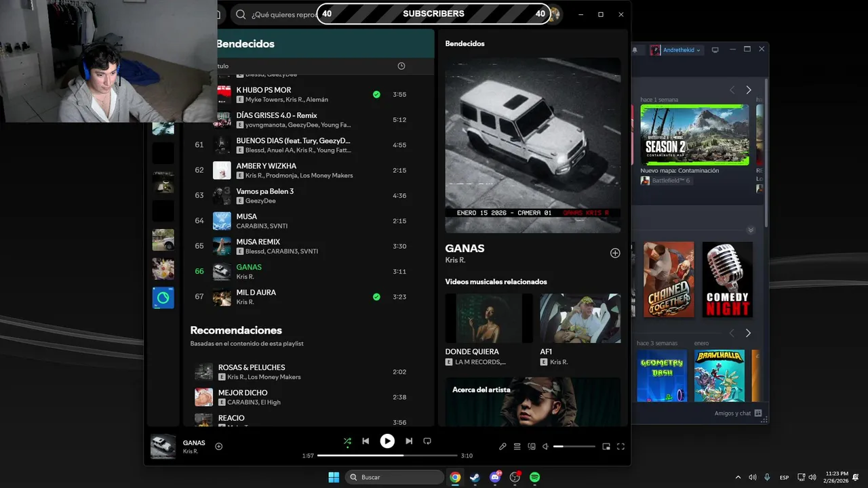The image size is (868, 488).
Task: Open GANAS album art in player bar
Action: pyautogui.click(x=163, y=447)
